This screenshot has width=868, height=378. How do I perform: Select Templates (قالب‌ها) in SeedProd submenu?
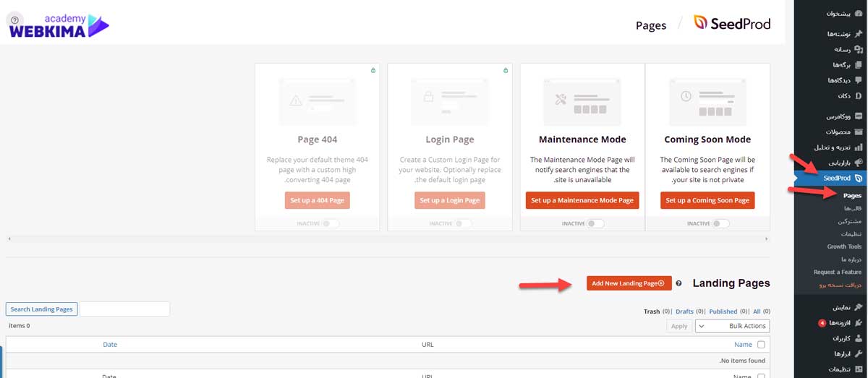point(853,208)
